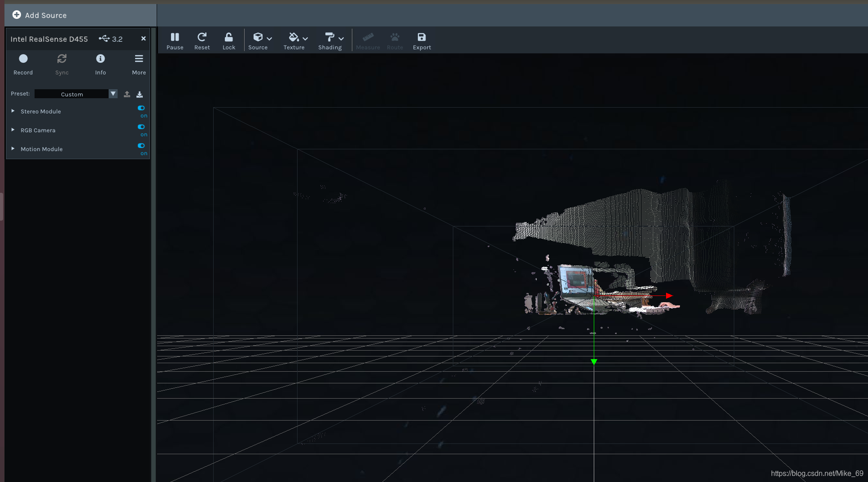
Task: Click the green Y-axis arrow
Action: click(x=594, y=362)
